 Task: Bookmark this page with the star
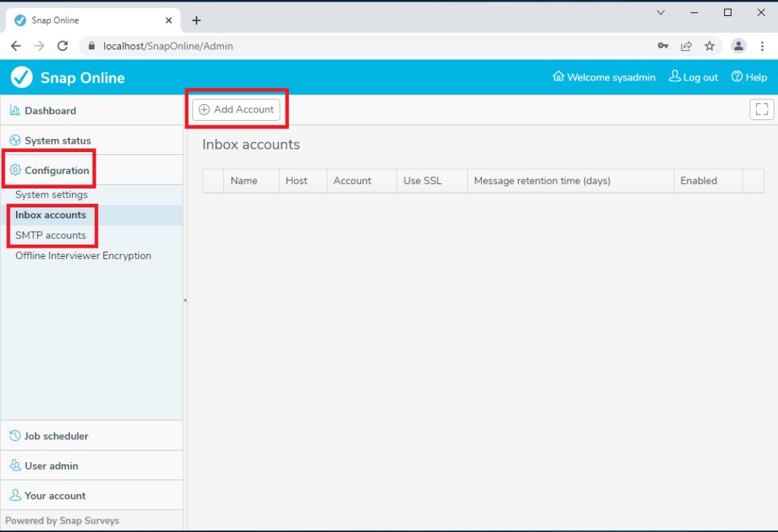tap(709, 46)
